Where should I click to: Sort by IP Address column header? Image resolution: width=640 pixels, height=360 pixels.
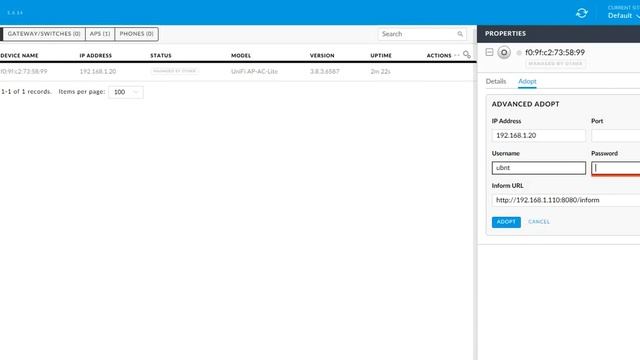pyautogui.click(x=96, y=56)
